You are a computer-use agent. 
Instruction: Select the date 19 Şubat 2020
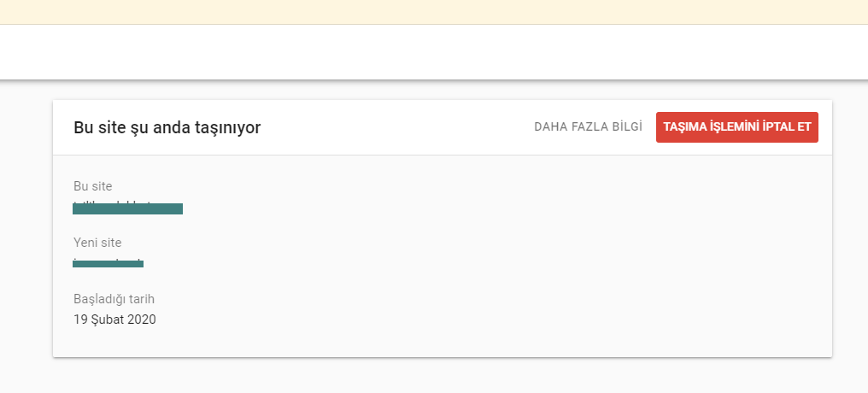114,320
